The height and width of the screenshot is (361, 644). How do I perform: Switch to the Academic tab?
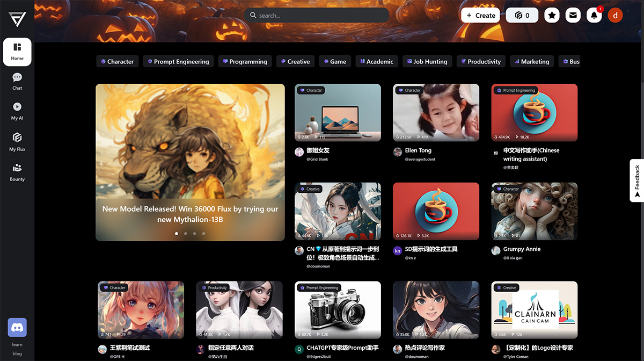click(376, 61)
